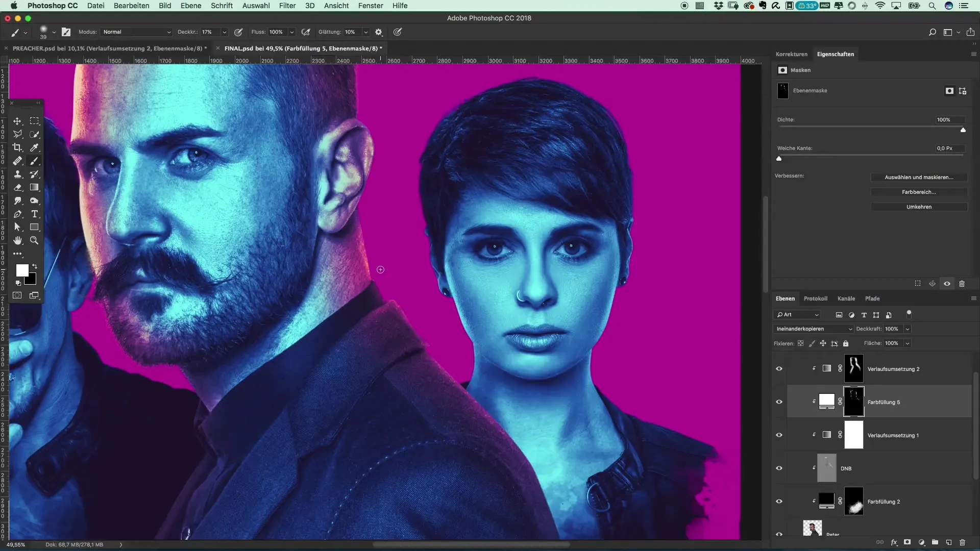Image resolution: width=980 pixels, height=551 pixels.
Task: Select the Eyedropper tool
Action: pos(34,147)
